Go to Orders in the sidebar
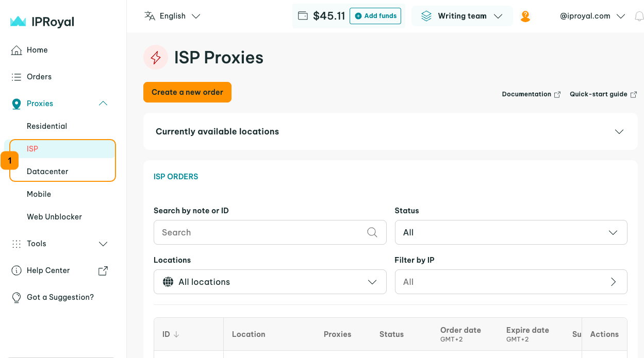644x358 pixels. (39, 77)
